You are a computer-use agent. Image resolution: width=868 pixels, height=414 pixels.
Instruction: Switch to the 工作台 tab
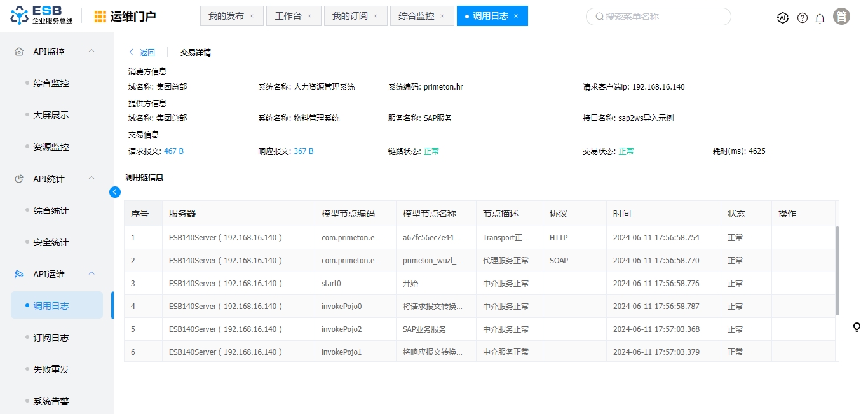(288, 17)
